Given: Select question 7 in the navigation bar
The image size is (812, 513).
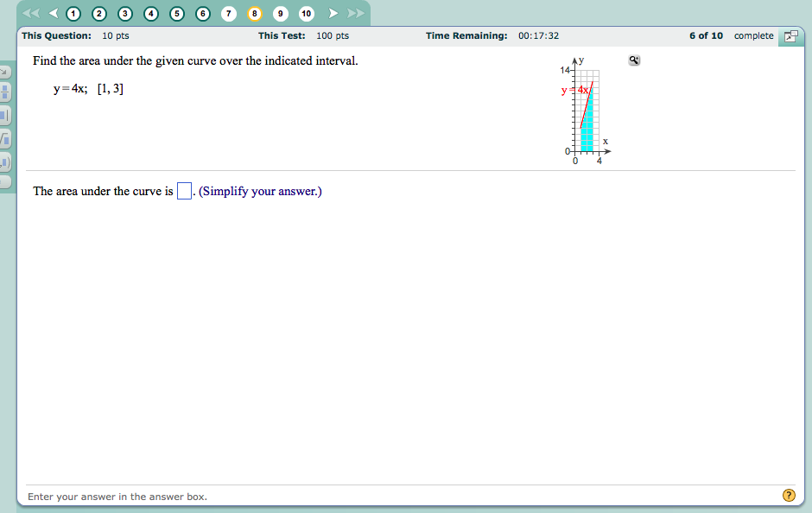Looking at the screenshot, I should click(229, 14).
